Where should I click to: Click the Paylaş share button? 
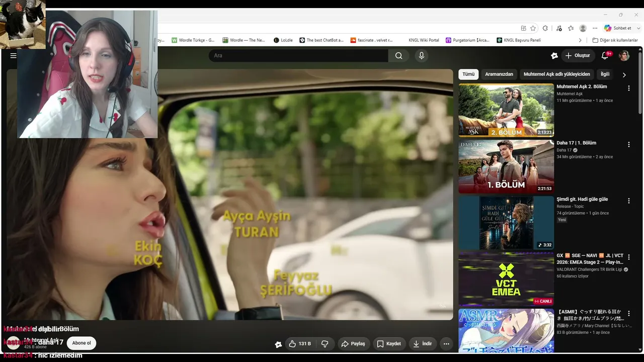353,344
